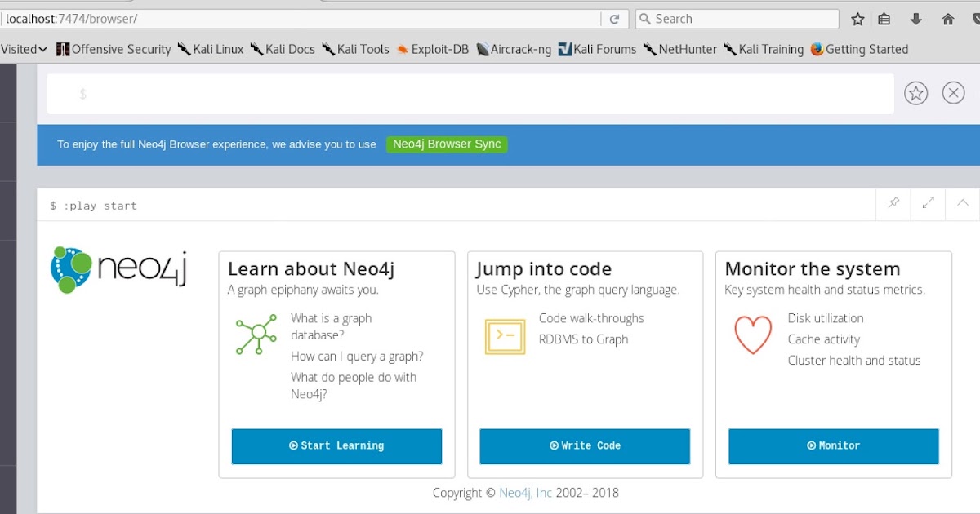Viewport: 980px width, 514px height.
Task: Click the 'Code walk-throughs' text
Action: (x=591, y=318)
